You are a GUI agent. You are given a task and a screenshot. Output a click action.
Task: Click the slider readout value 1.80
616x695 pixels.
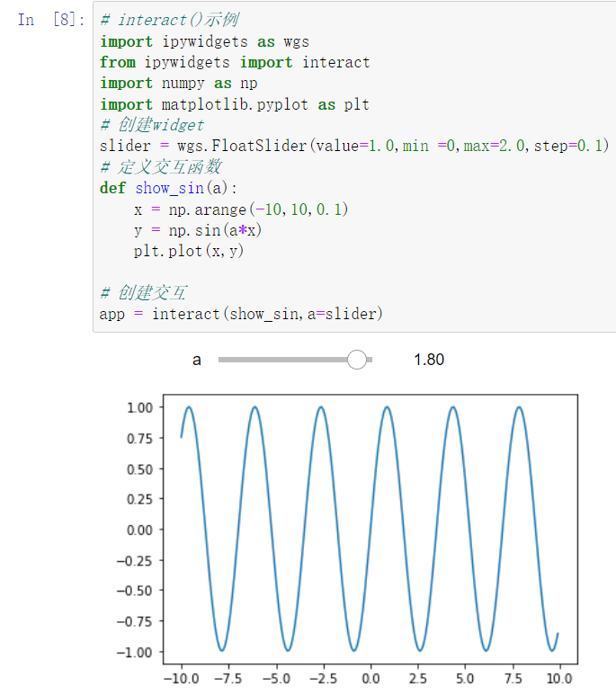click(429, 360)
